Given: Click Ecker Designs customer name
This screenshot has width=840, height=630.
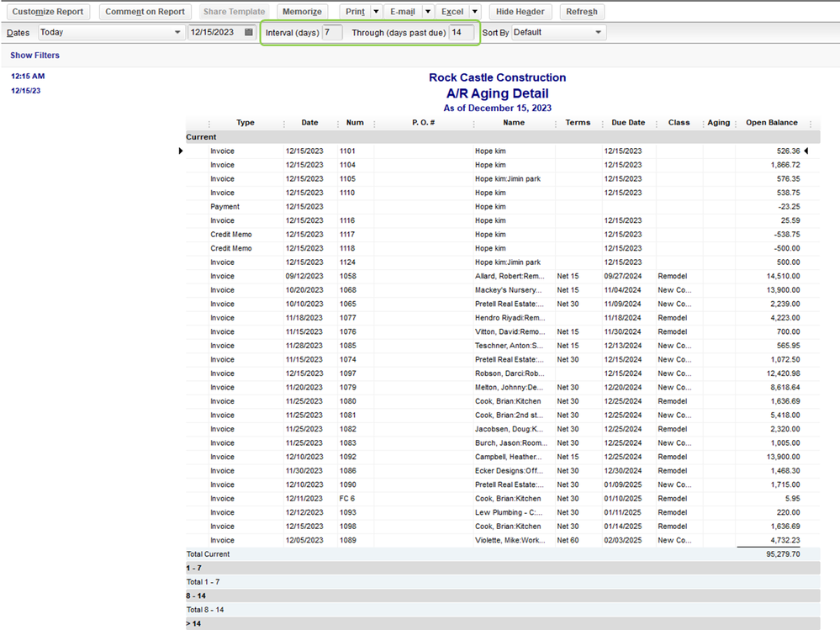Looking at the screenshot, I should click(x=509, y=471).
